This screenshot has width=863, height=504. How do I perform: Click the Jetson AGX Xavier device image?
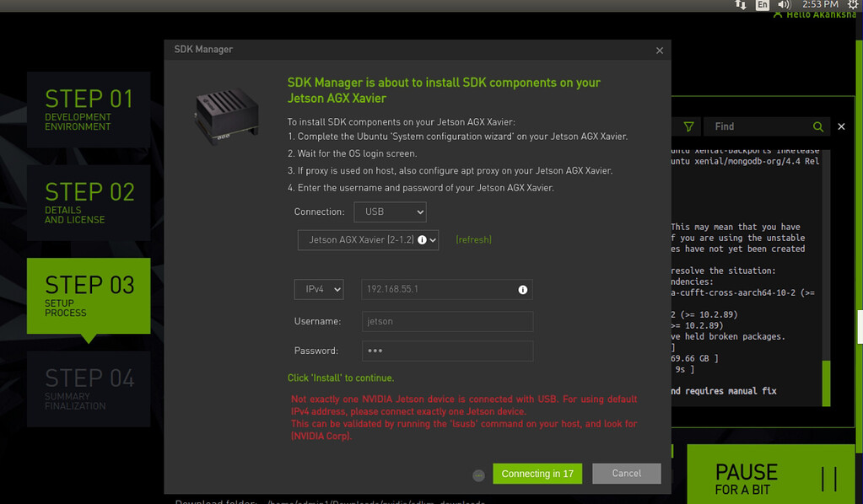(x=226, y=116)
